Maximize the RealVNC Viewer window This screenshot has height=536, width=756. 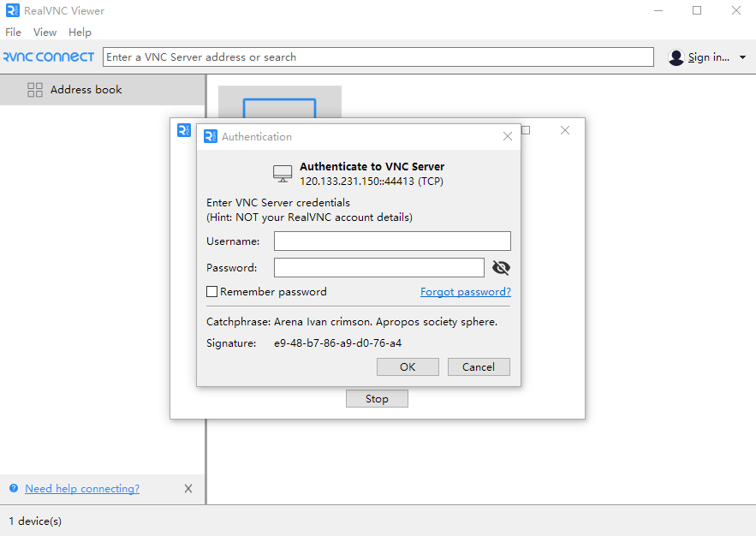[x=697, y=10]
